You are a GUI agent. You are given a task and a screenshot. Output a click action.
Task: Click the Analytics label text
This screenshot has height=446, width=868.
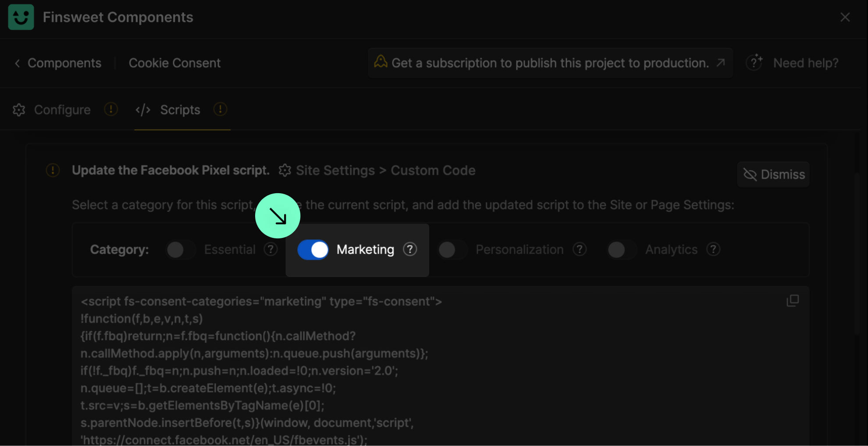pyautogui.click(x=671, y=250)
